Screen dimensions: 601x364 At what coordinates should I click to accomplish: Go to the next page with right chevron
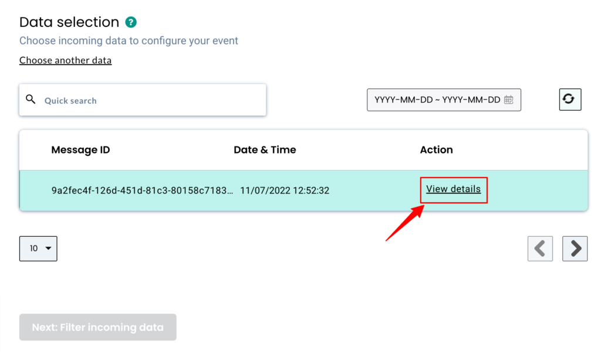(x=575, y=249)
